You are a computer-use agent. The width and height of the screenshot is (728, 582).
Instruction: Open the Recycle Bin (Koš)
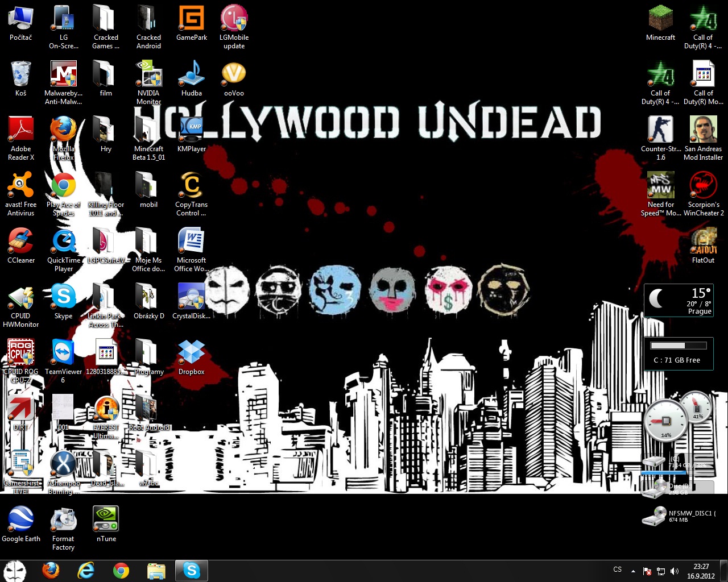[x=21, y=75]
